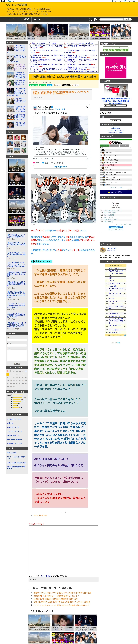Screen dimensions: 138x644
Task: Click the 確認する confirm button in message form
Action: [x=17, y=363]
